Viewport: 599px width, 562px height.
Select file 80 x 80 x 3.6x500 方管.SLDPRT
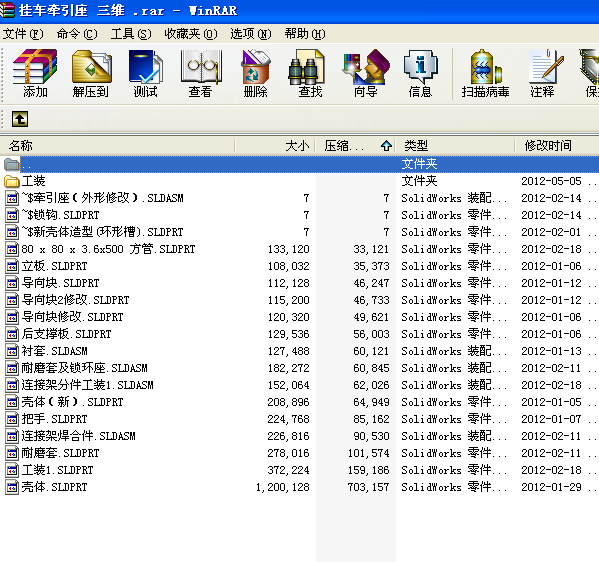[x=108, y=249]
